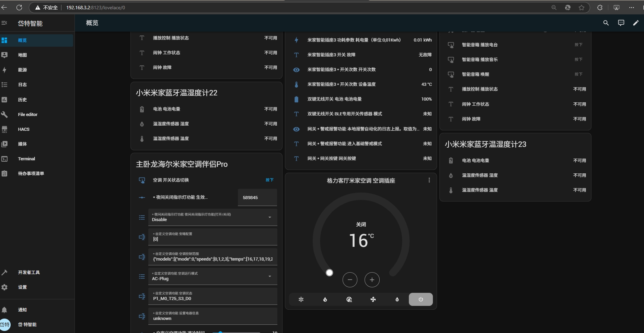Decrease thermostat temperature with minus button

[x=350, y=280]
